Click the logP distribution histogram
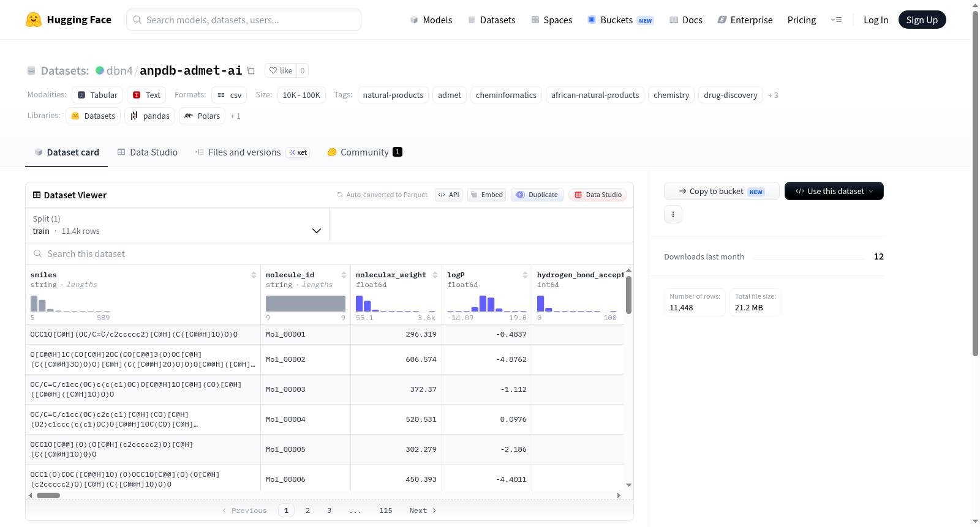980x527 pixels. [x=487, y=304]
